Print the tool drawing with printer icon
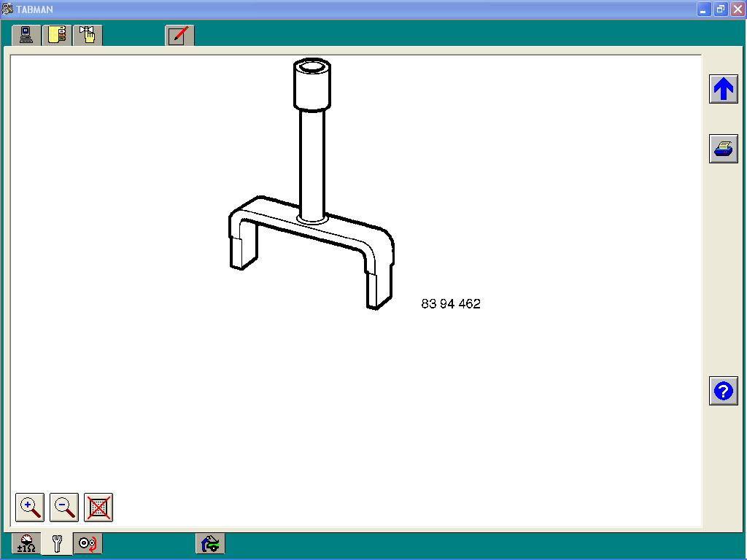 723,149
